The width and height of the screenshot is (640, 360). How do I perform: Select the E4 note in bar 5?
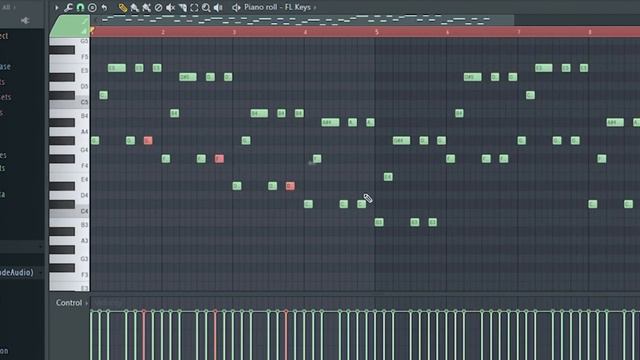point(388,177)
